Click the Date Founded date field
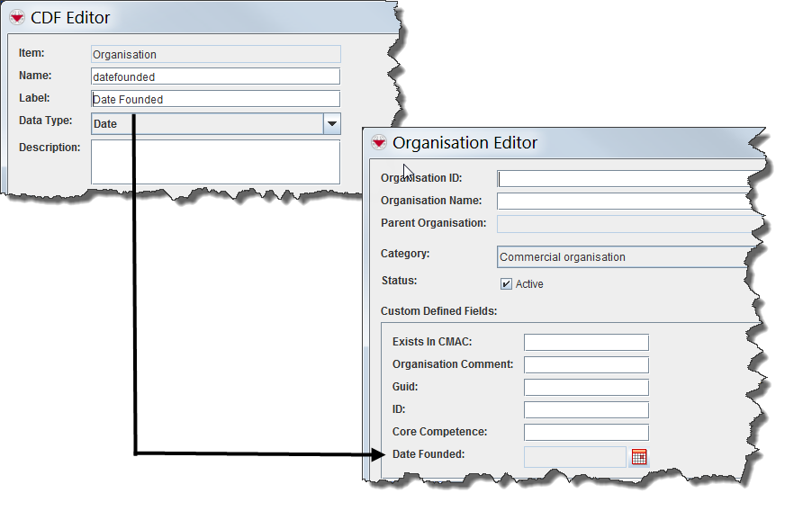The width and height of the screenshot is (812, 520). tap(574, 457)
